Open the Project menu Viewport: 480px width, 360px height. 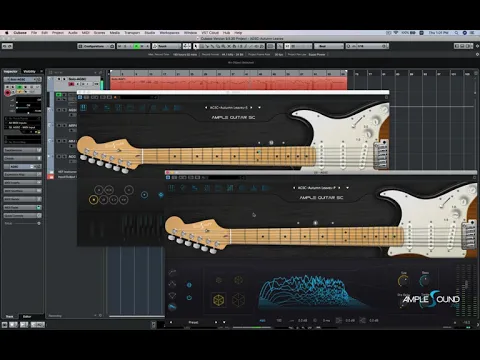pos(58,33)
